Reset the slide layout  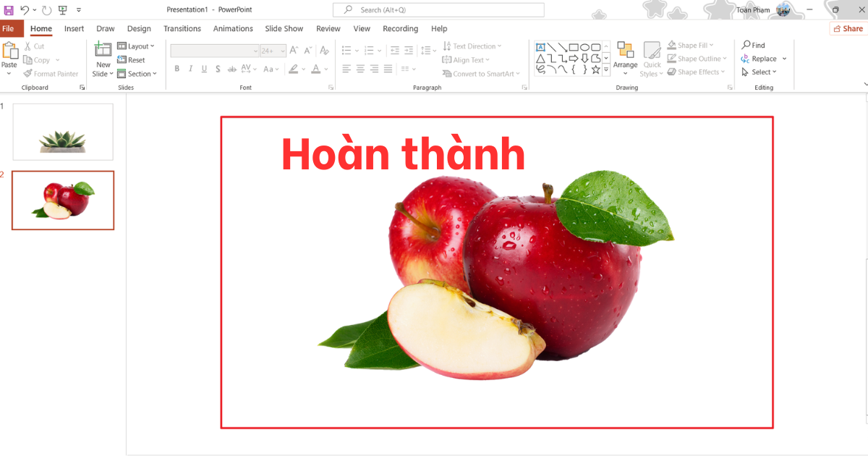pos(131,60)
